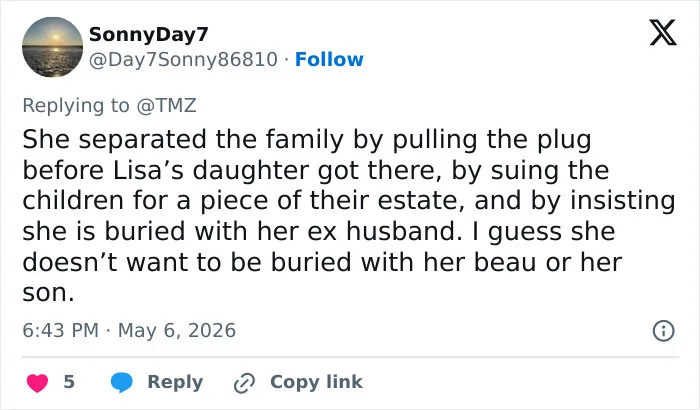Click the like count number 5
700x410 pixels.
pyautogui.click(x=69, y=382)
